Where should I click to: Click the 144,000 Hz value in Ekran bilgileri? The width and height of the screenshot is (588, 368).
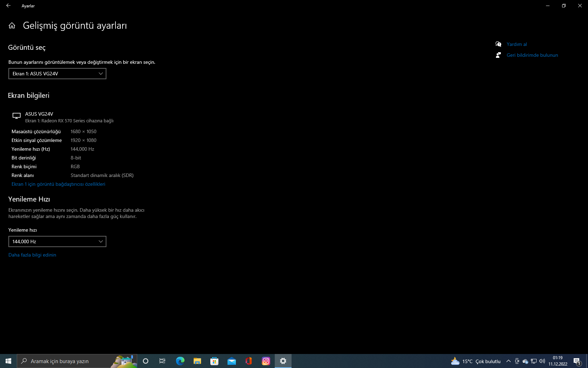click(82, 149)
